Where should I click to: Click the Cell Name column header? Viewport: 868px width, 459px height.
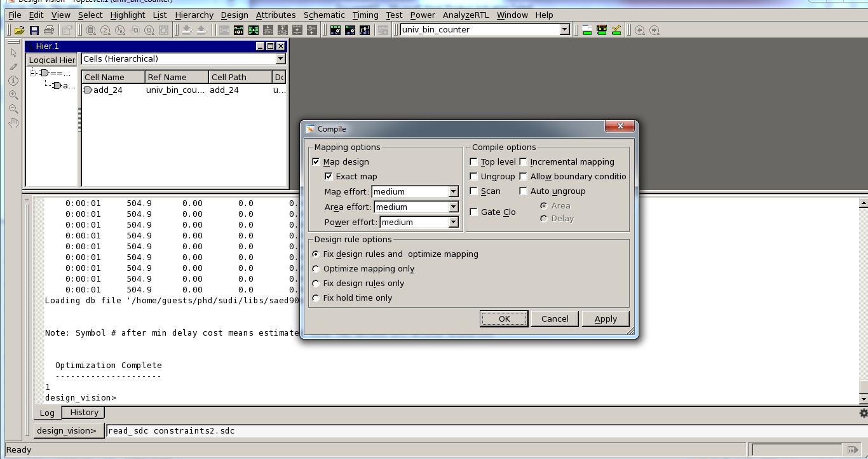coord(113,77)
